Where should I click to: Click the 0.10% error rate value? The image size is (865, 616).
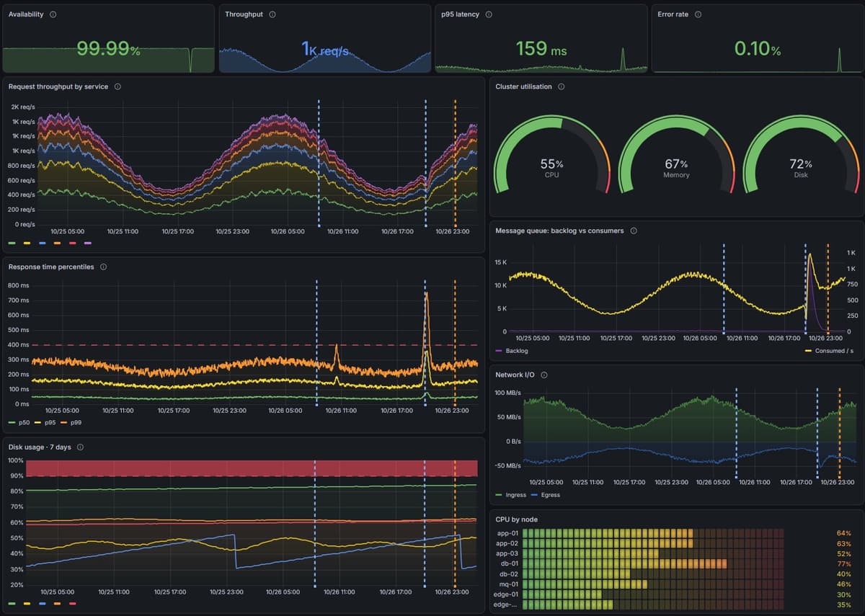758,49
